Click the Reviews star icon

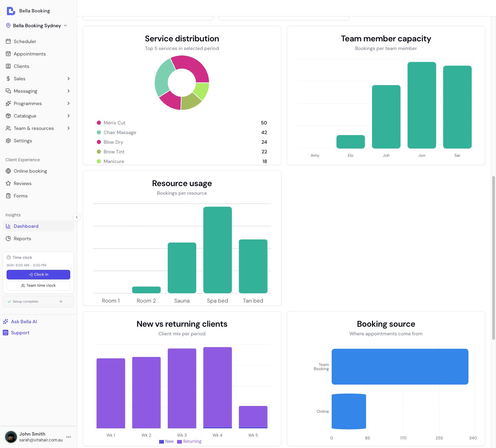(8, 183)
